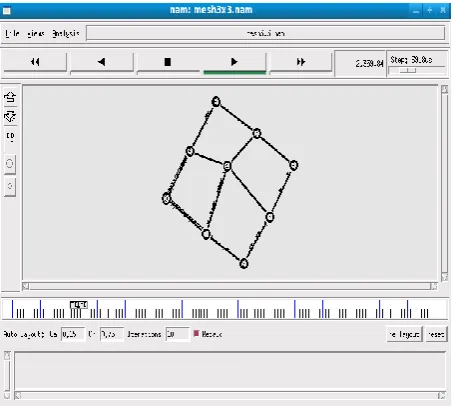Open the Views menu
The height and width of the screenshot is (406, 453).
pyautogui.click(x=36, y=33)
